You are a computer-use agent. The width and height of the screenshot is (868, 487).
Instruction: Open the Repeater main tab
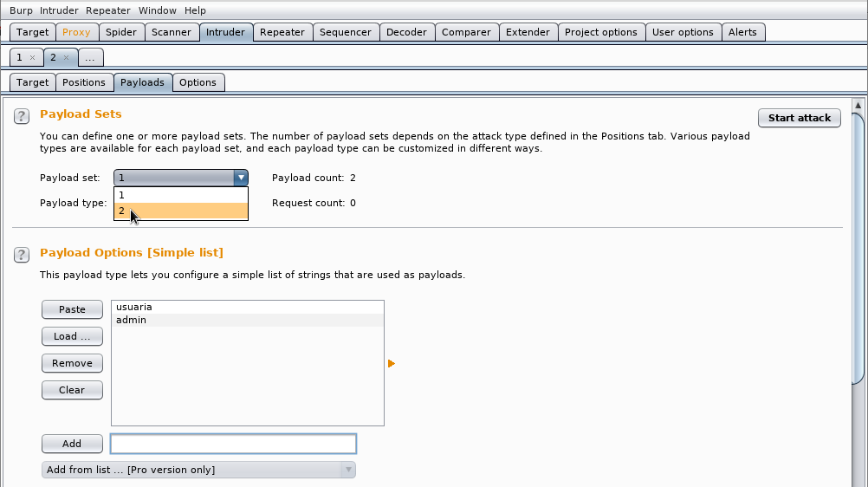tap(282, 32)
